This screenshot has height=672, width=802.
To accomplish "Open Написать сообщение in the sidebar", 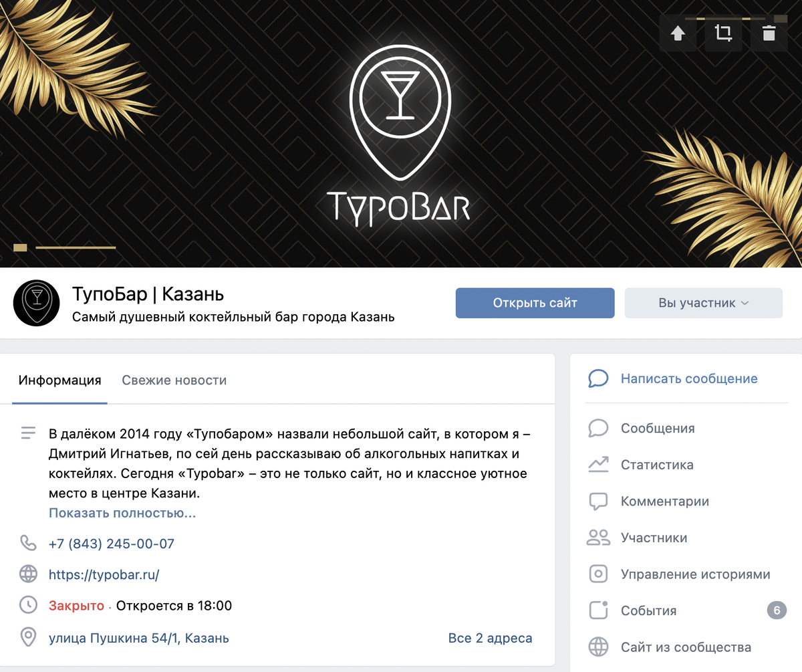I will [688, 378].
